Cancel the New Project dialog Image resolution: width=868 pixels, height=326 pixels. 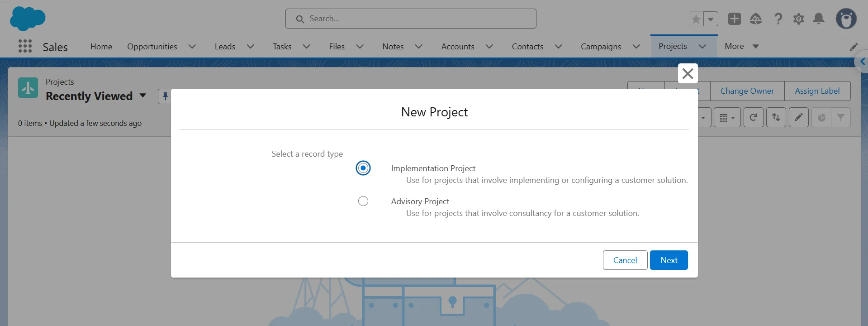[625, 260]
